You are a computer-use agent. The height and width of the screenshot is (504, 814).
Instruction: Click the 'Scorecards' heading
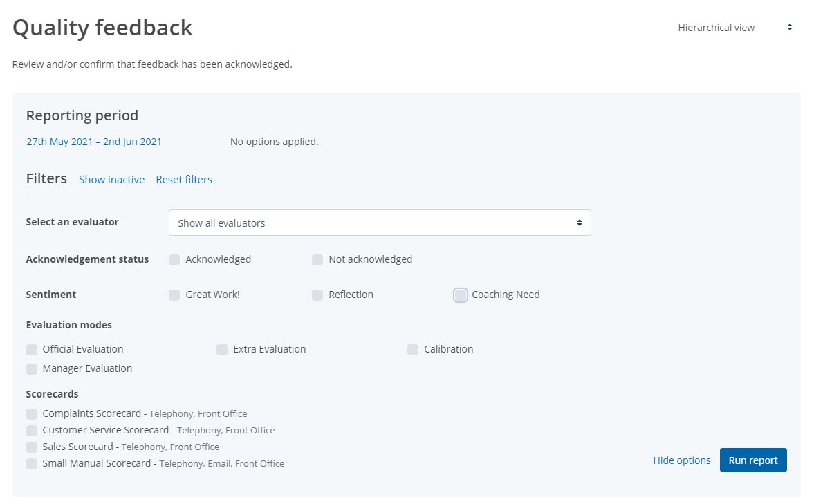pos(52,394)
